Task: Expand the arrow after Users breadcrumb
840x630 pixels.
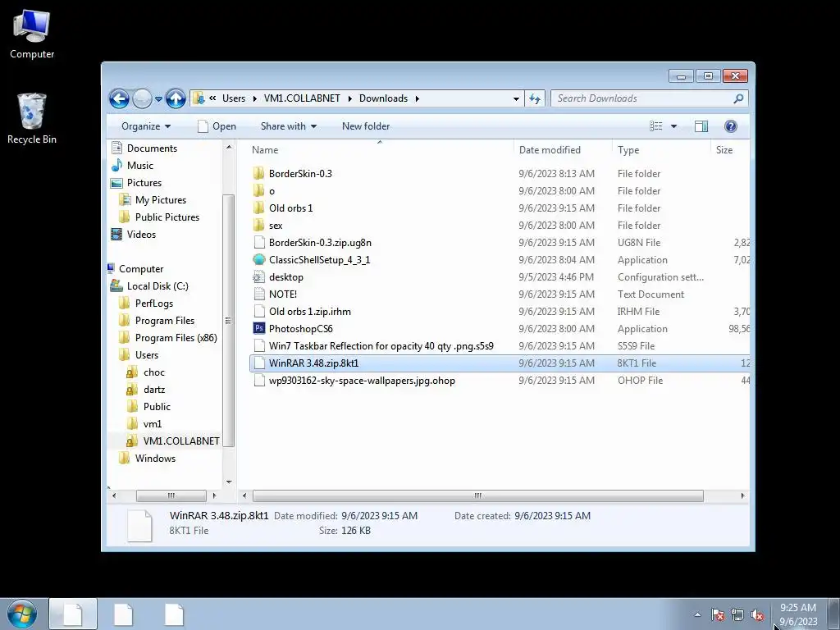Action: click(254, 98)
